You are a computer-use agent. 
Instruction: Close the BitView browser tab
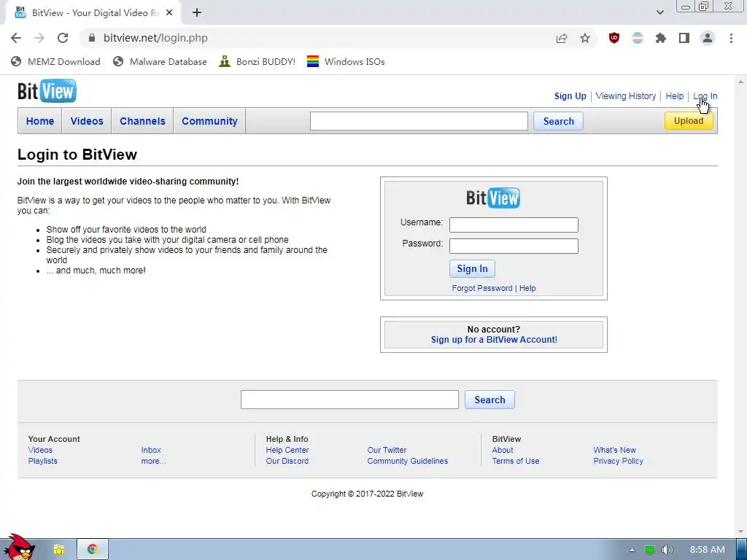tap(169, 13)
